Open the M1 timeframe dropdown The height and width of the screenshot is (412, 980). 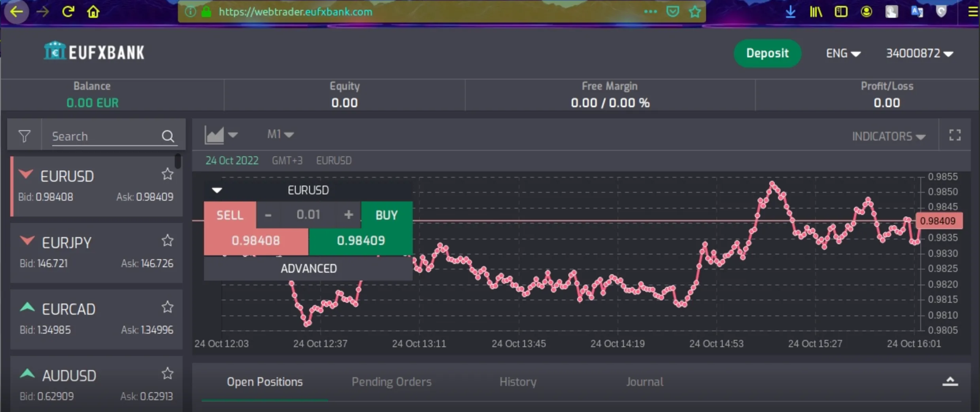280,135
